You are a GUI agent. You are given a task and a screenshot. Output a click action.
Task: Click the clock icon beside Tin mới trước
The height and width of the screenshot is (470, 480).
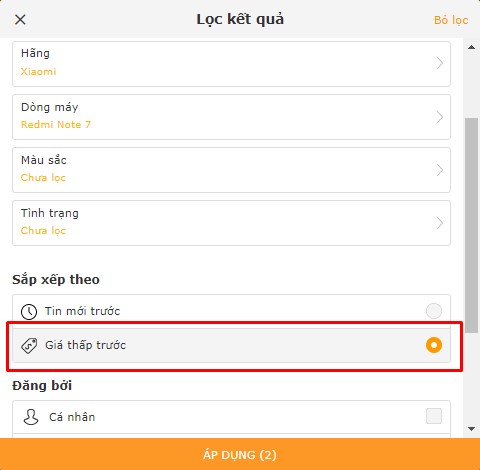pos(29,312)
